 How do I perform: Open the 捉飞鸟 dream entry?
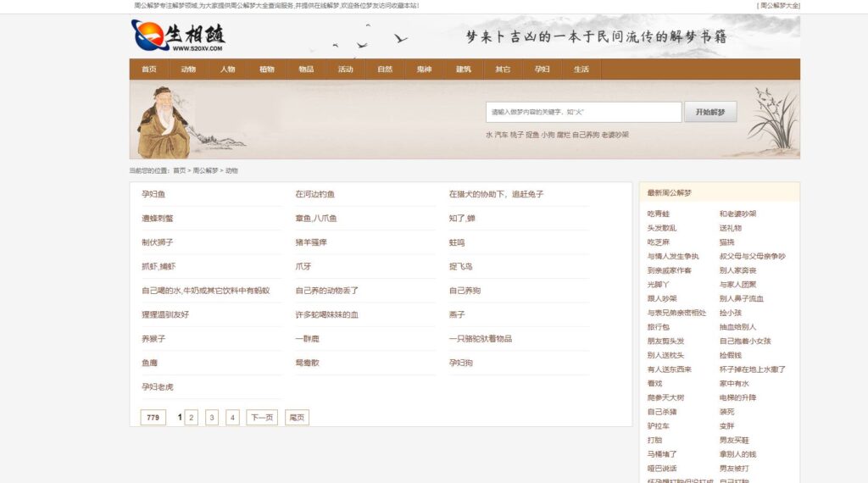pos(460,266)
